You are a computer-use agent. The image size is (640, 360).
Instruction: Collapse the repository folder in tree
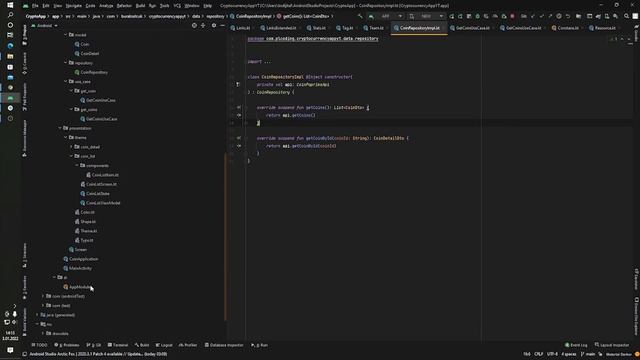coord(65,63)
